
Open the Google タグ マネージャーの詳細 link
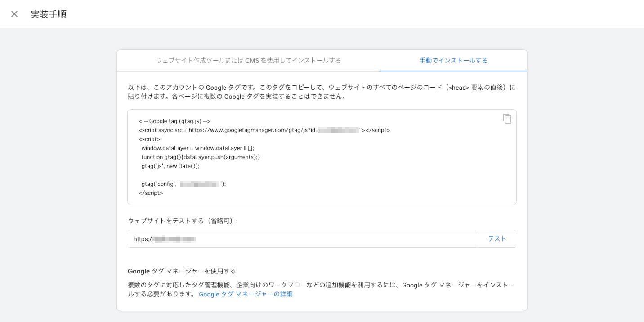tap(246, 294)
